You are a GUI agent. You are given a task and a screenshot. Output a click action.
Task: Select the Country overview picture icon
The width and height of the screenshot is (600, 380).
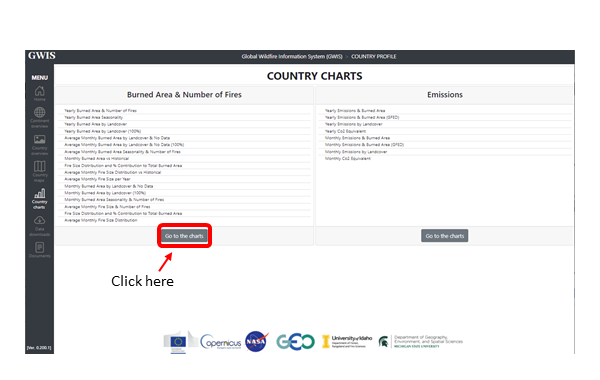pyautogui.click(x=39, y=139)
